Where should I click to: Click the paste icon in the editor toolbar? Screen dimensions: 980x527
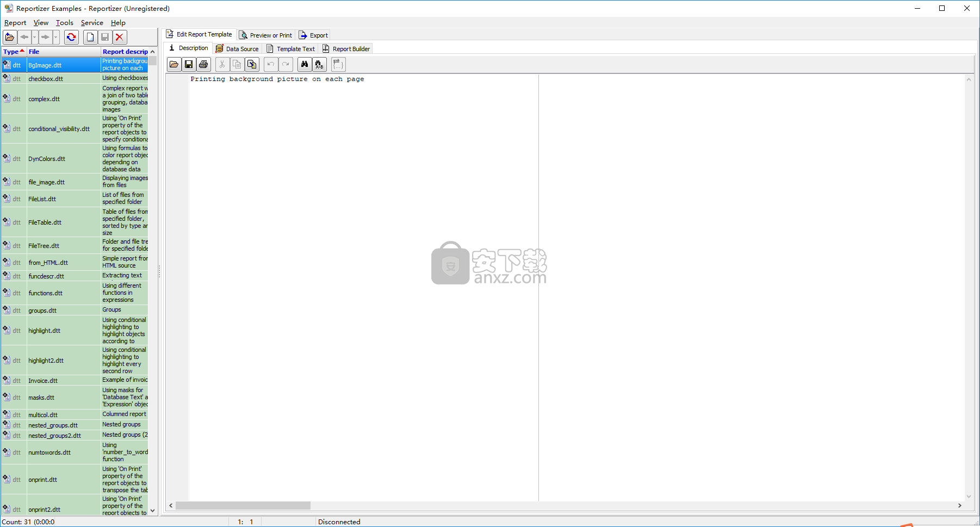[252, 64]
